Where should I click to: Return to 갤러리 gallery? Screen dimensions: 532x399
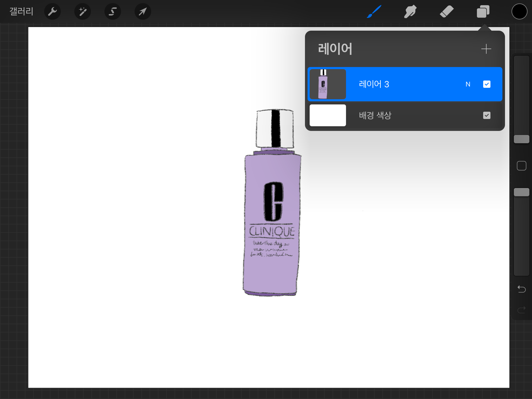click(x=21, y=11)
